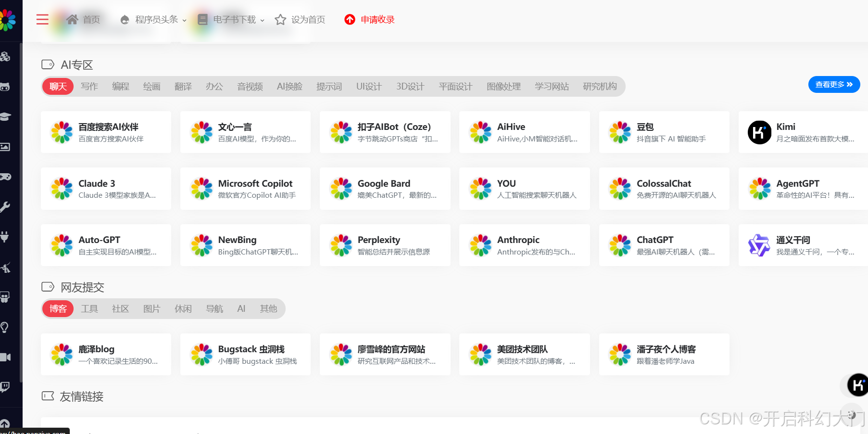This screenshot has width=868, height=434.
Task: Open the 其他 tab
Action: coord(269,308)
